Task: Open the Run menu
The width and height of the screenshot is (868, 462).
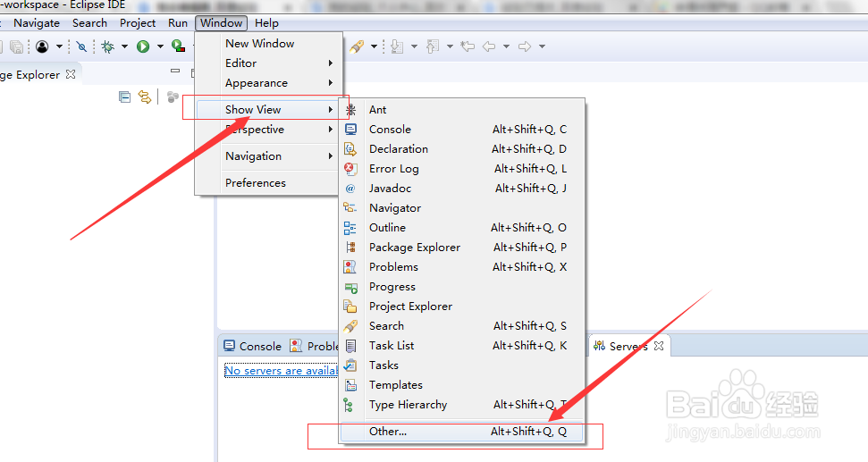Action: point(178,23)
